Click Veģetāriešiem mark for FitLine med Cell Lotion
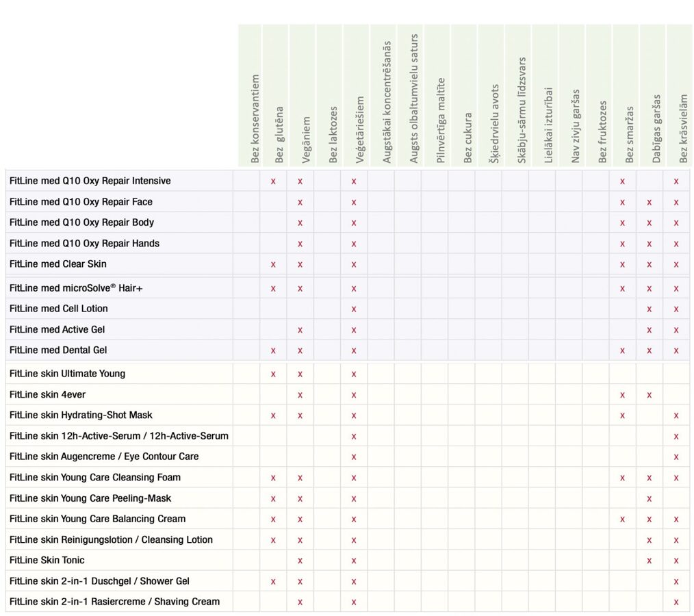The height and width of the screenshot is (616, 694). pyautogui.click(x=354, y=309)
